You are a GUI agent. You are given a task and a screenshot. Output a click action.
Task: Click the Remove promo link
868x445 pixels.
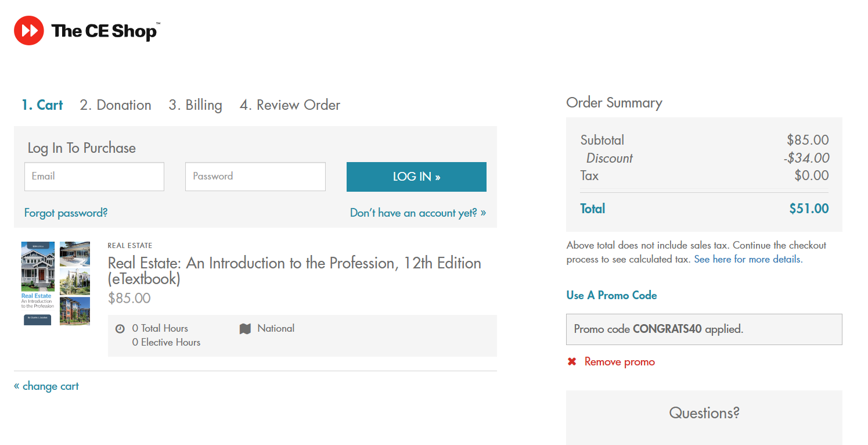[619, 362]
